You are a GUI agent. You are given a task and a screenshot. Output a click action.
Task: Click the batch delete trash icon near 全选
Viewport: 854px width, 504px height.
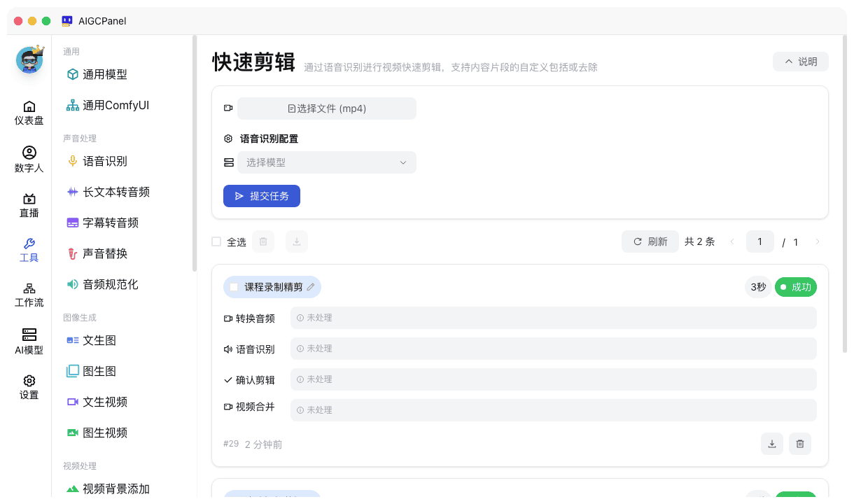click(263, 241)
